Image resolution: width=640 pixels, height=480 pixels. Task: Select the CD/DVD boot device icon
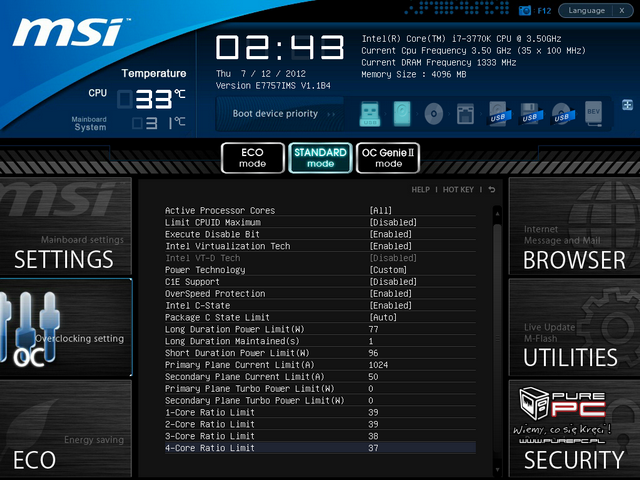point(433,114)
